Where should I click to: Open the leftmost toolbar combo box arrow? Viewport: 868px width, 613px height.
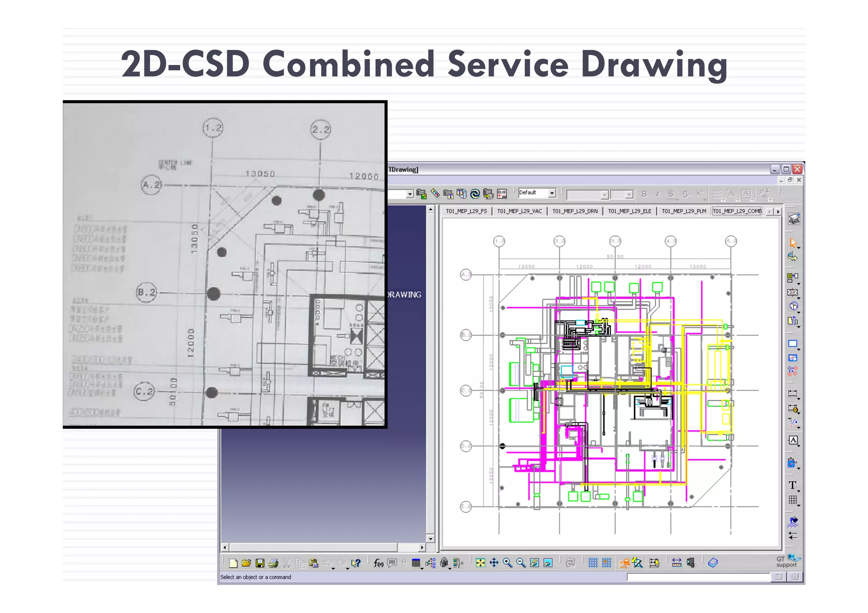409,194
